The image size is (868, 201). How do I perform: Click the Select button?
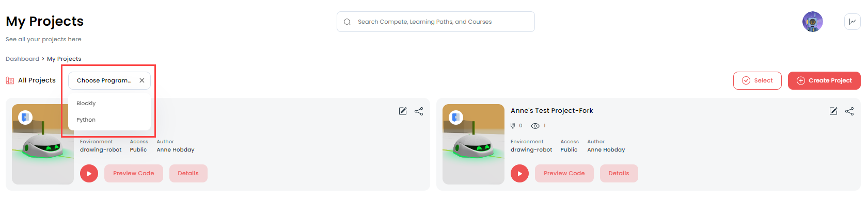pyautogui.click(x=757, y=80)
